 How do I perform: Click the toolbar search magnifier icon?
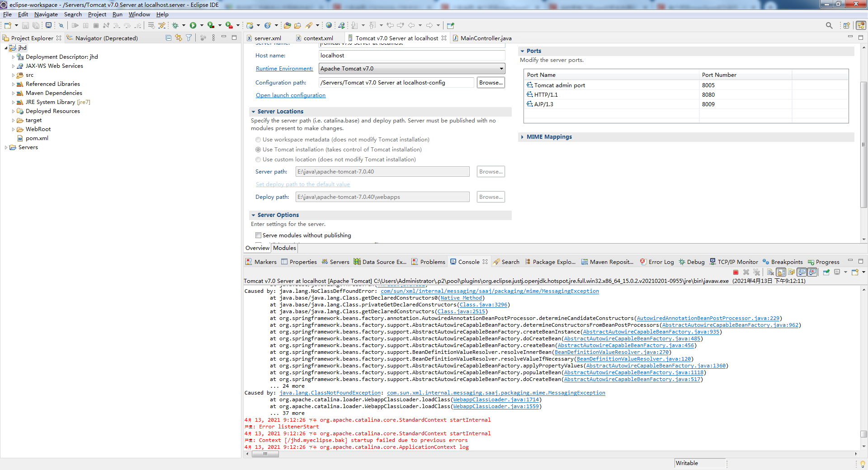(x=829, y=25)
